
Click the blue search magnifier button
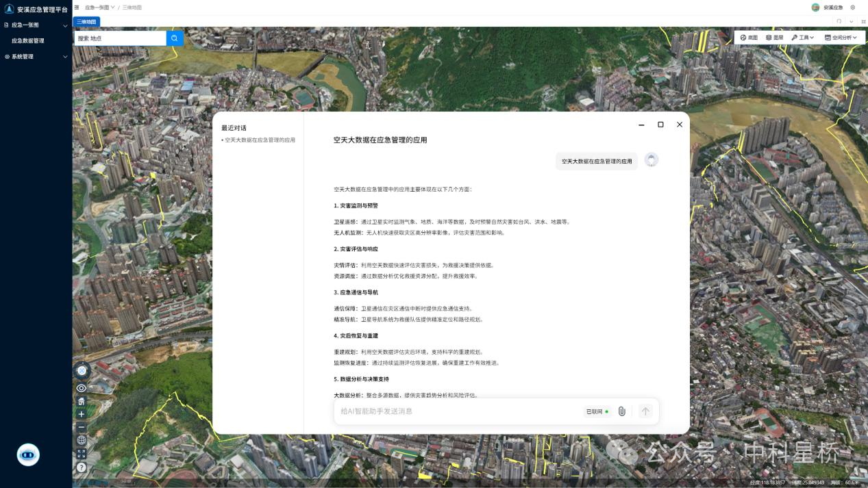point(175,38)
